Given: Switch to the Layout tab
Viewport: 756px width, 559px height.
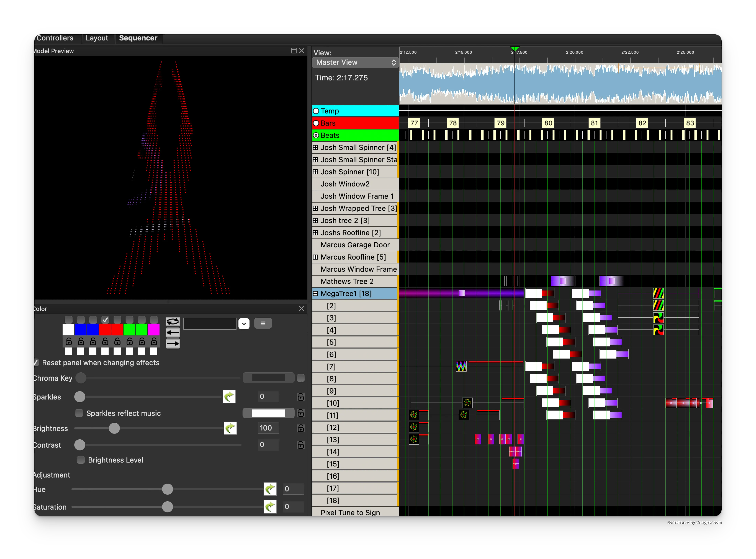Looking at the screenshot, I should [97, 38].
